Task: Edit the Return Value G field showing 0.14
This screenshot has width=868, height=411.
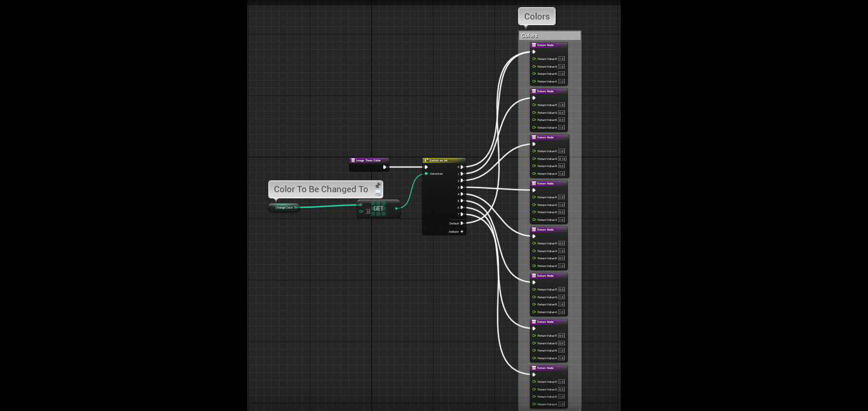Action: tap(562, 159)
